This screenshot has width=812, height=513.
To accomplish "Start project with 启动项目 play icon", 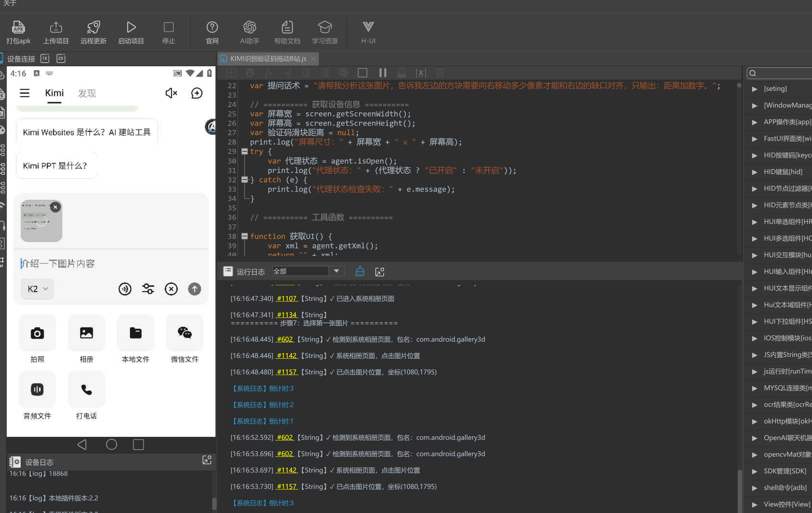I will click(x=131, y=27).
